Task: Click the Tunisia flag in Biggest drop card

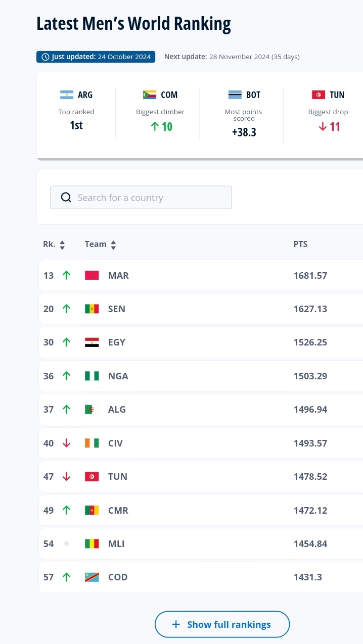Action: [318, 95]
